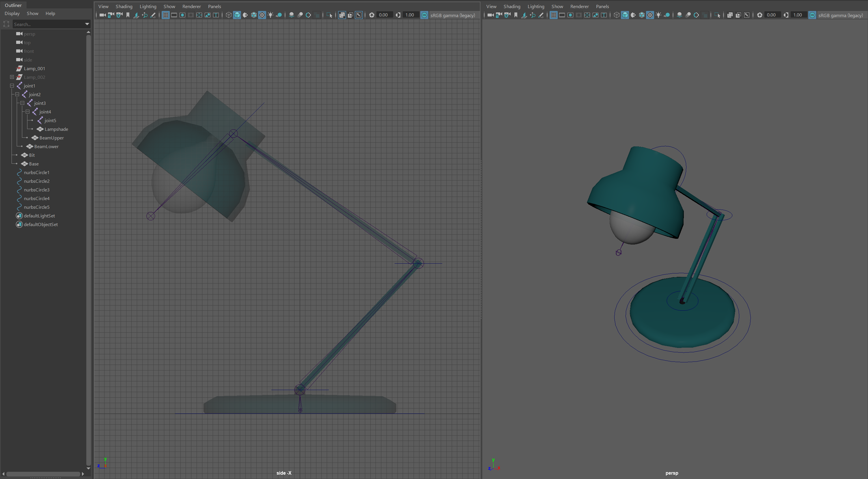
Task: Toggle the Grid display in side viewport
Action: coord(165,15)
